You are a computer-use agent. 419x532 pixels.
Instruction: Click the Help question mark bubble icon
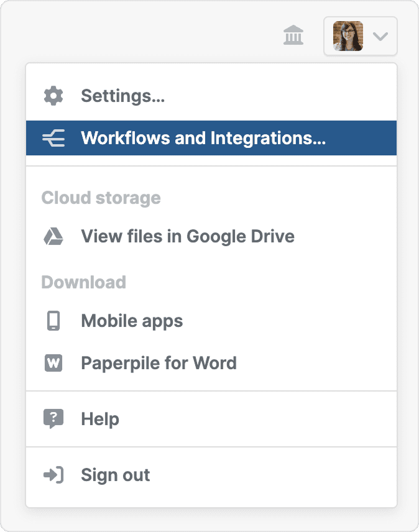(x=53, y=419)
